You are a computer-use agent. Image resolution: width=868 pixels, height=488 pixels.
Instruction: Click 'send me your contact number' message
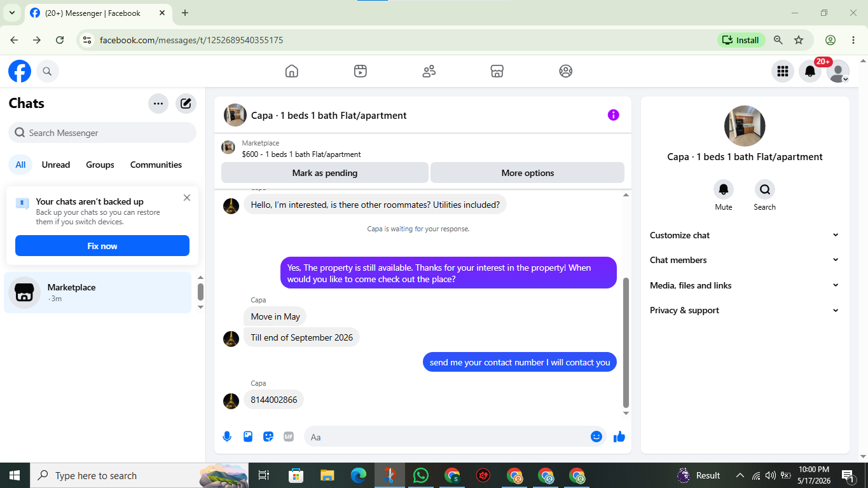pos(520,362)
